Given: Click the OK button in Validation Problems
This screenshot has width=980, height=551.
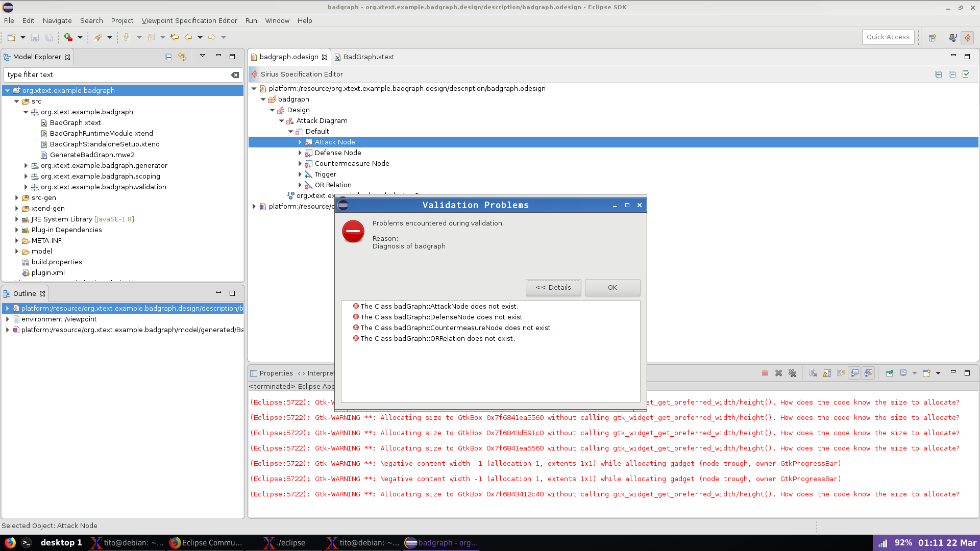Looking at the screenshot, I should point(612,287).
